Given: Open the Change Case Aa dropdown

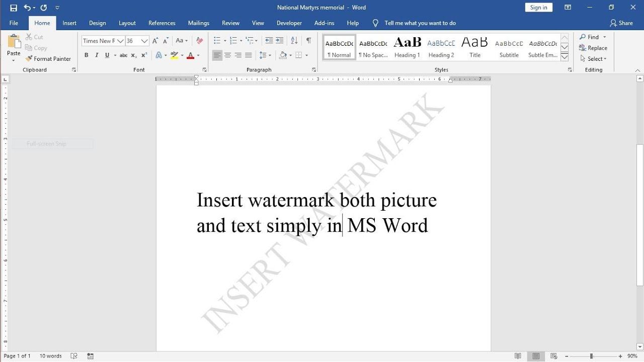Looking at the screenshot, I should [x=182, y=41].
